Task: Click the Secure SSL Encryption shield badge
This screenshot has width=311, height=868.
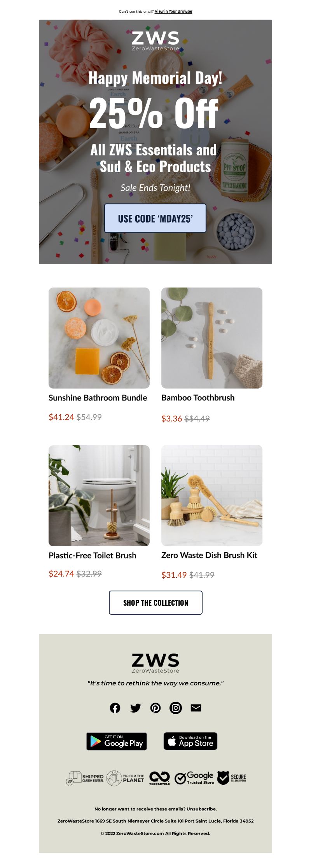Action: tap(232, 778)
